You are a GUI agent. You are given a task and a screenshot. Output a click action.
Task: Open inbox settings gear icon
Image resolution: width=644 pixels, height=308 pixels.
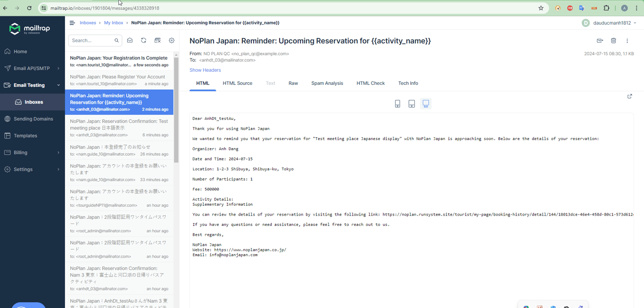(172, 41)
